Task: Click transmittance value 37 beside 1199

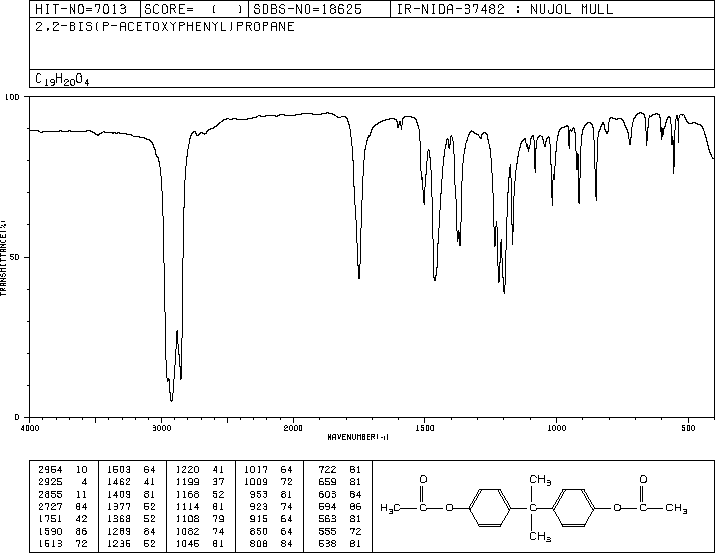Action: point(218,481)
